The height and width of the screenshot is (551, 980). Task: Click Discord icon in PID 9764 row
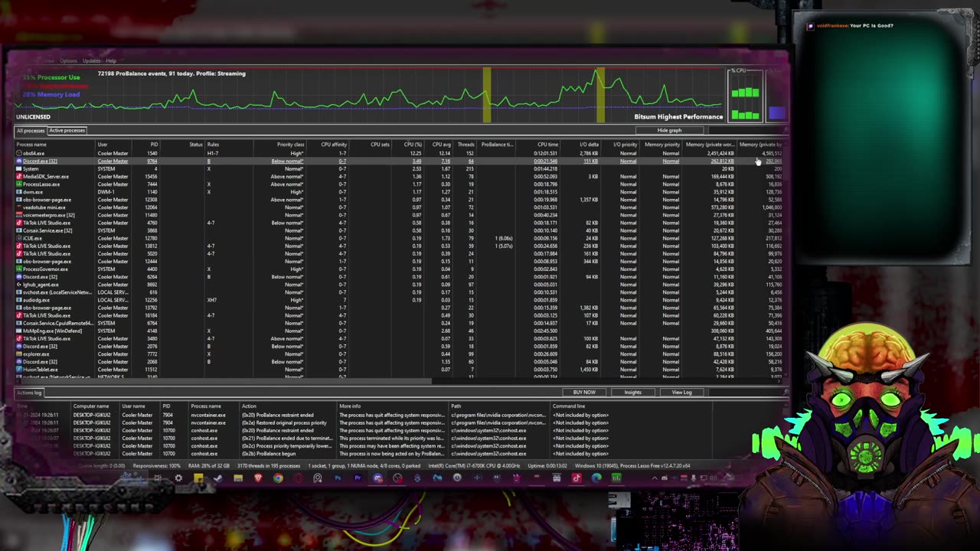(19, 161)
